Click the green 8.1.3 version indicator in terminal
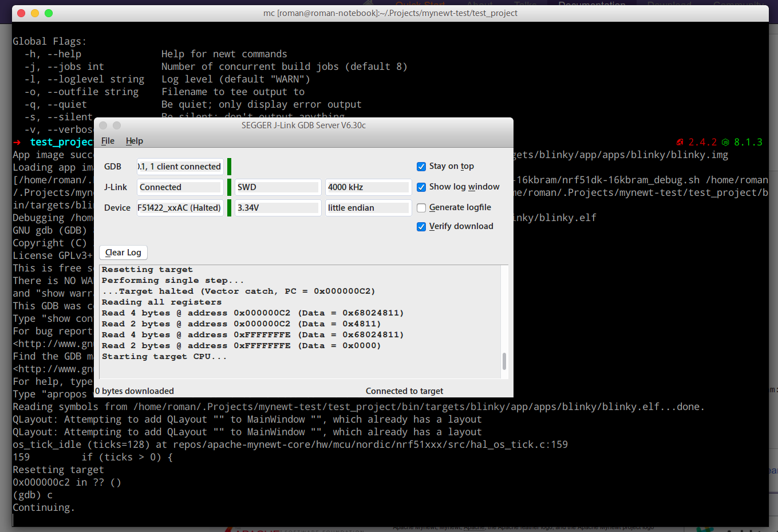The width and height of the screenshot is (778, 532). click(x=742, y=142)
